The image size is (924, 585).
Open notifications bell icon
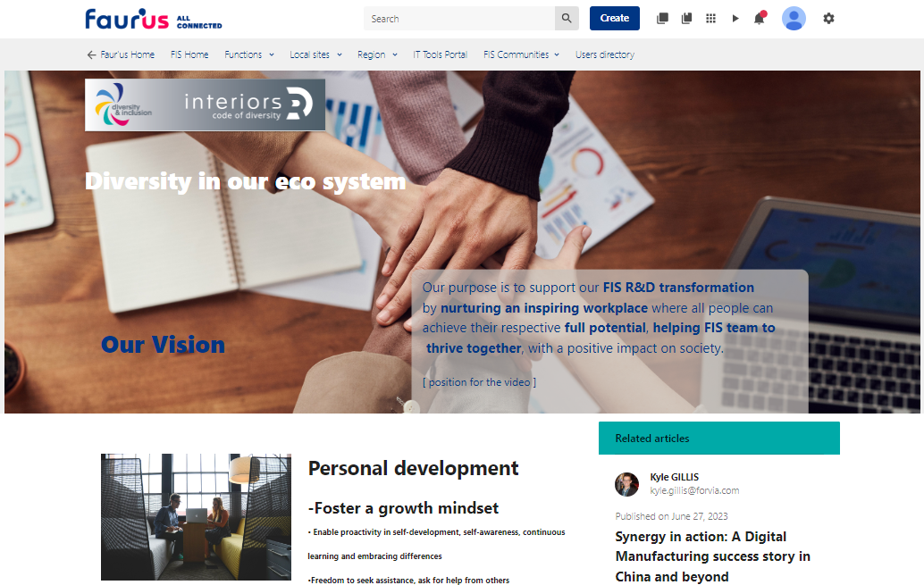point(760,19)
